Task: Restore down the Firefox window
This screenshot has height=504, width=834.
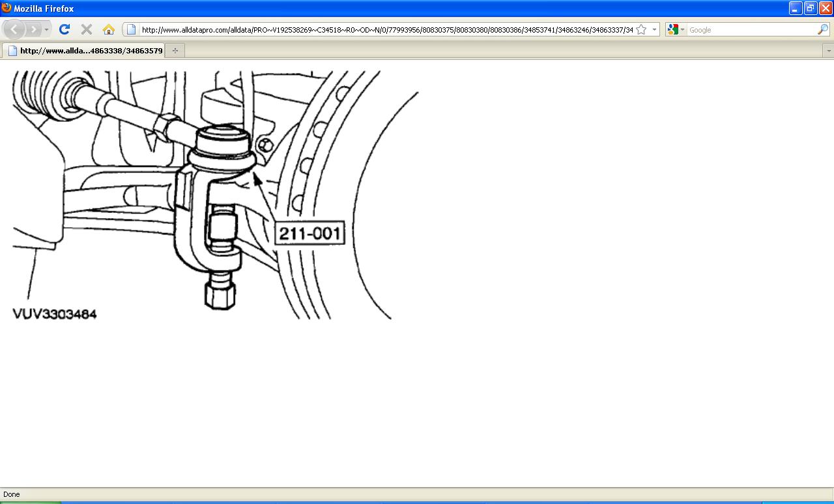Action: 810,8
